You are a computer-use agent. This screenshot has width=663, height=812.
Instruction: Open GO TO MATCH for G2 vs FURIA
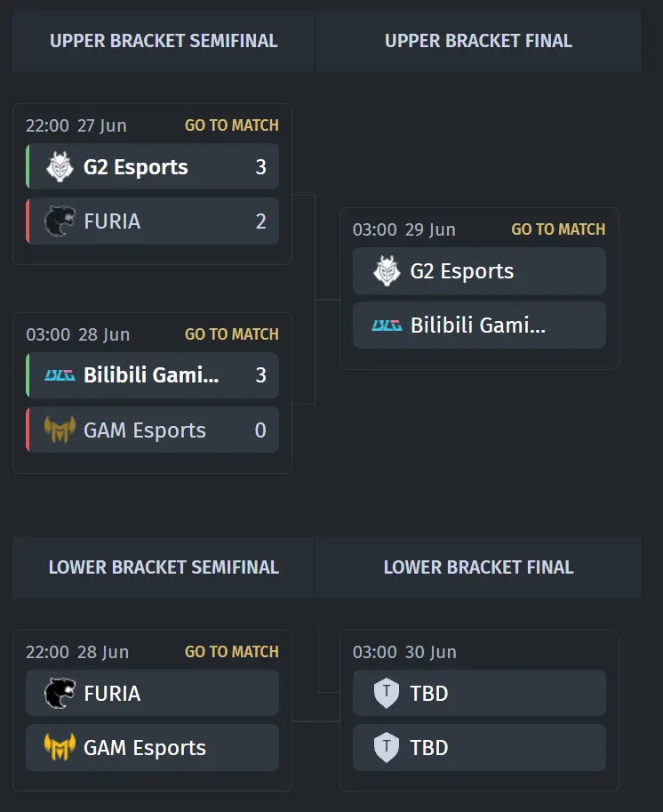(x=232, y=125)
